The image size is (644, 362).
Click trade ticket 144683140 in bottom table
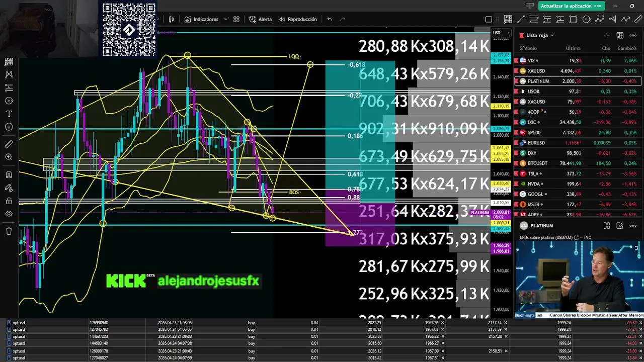(x=99, y=343)
